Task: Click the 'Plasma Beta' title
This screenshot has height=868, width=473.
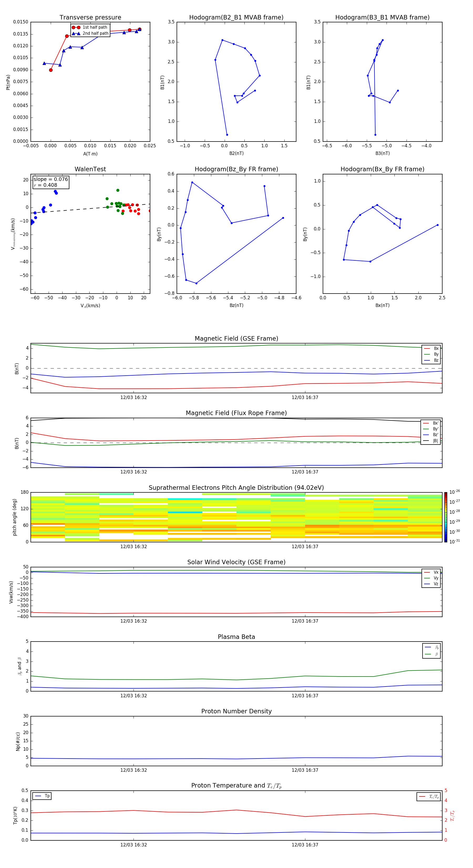Action: [236, 637]
